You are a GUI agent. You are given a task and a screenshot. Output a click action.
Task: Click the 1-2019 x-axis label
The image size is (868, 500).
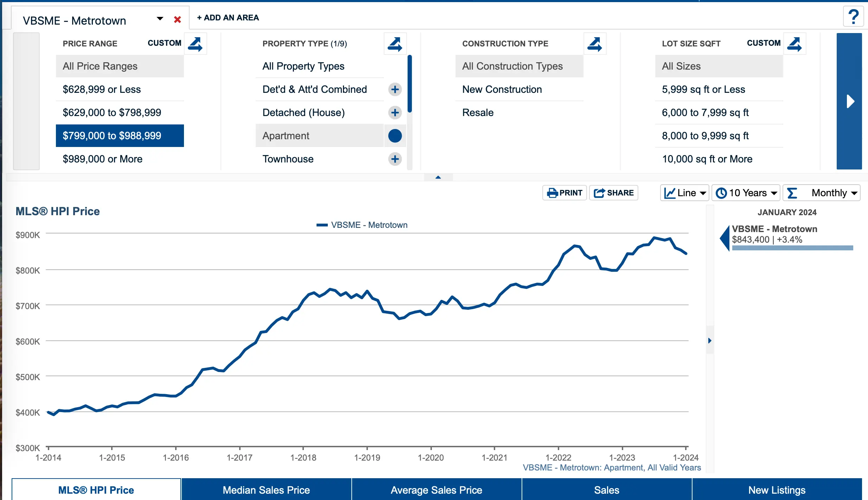click(367, 457)
